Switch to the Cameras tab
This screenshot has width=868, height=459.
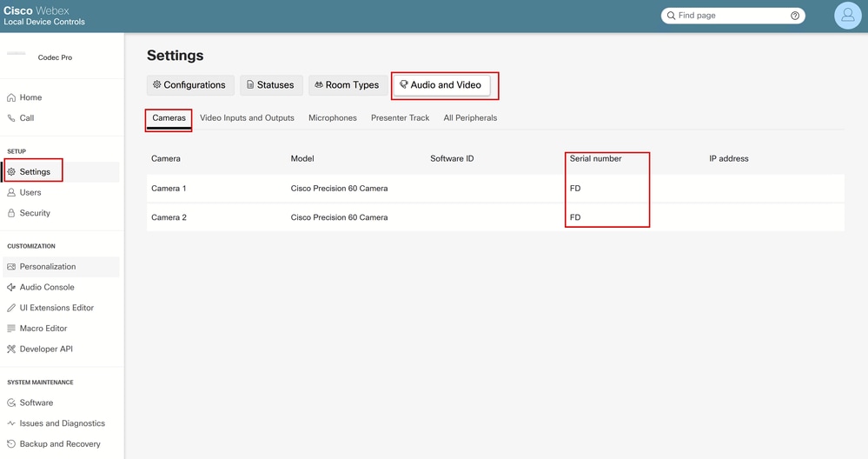[x=169, y=118]
